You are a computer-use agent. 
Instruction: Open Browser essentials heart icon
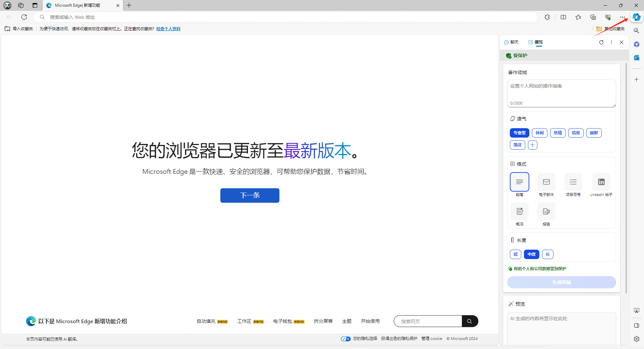point(608,17)
